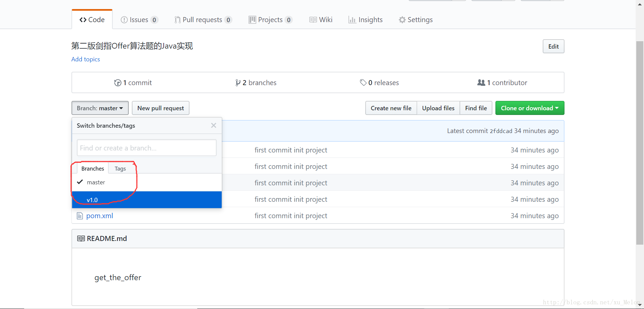Open the topmost first commit init project message
The height and width of the screenshot is (309, 644).
[291, 150]
